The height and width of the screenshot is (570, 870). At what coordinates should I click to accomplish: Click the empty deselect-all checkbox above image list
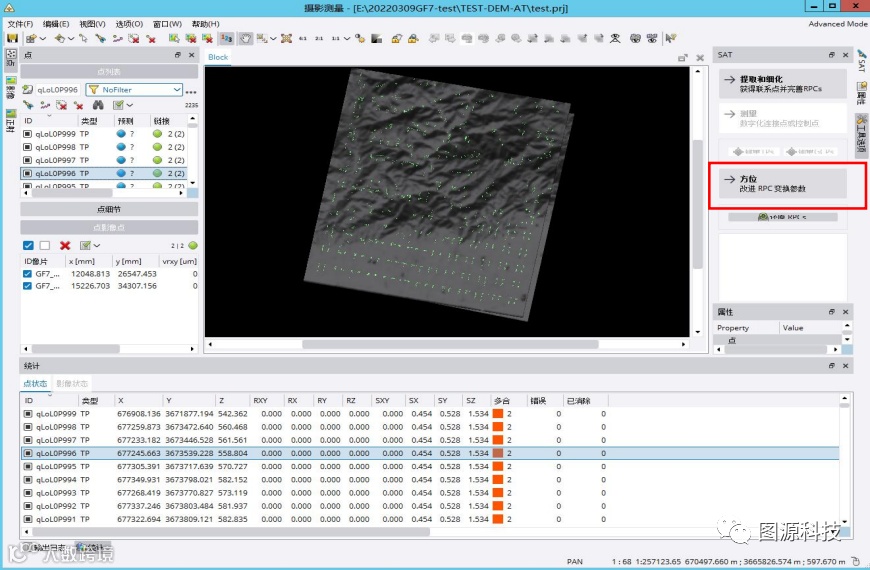45,245
